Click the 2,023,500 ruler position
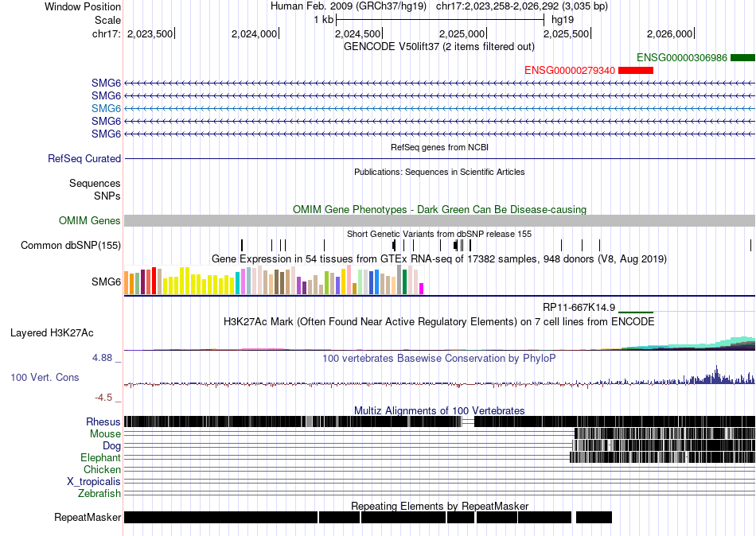Image resolution: width=756 pixels, height=536 pixels. tap(150, 33)
